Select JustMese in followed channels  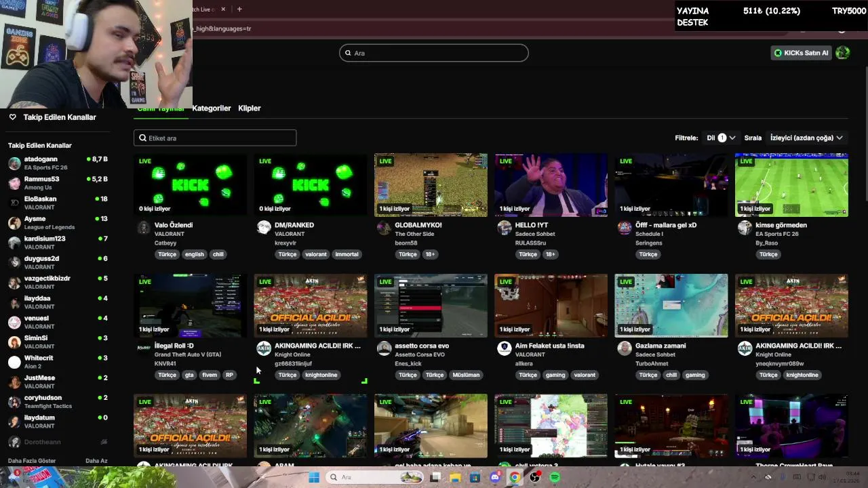tap(58, 382)
